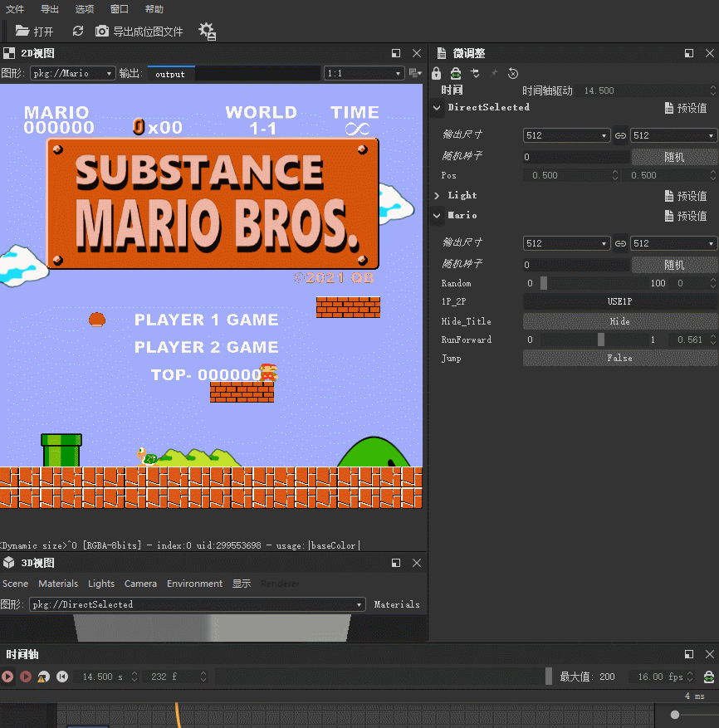Click the timeline play button
The width and height of the screenshot is (719, 728).
tap(7, 677)
